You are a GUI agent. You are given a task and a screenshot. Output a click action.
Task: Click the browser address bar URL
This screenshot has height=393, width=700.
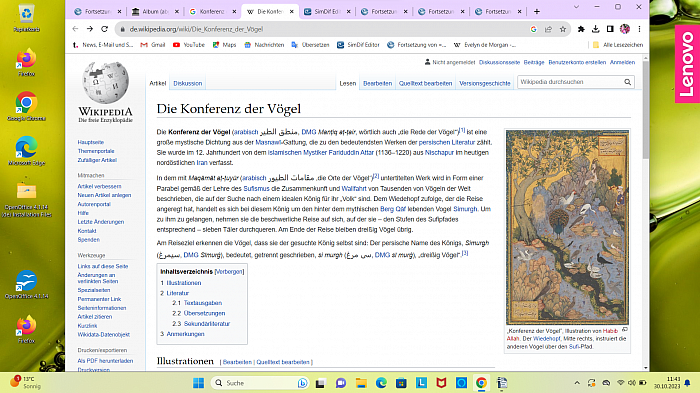pyautogui.click(x=196, y=29)
